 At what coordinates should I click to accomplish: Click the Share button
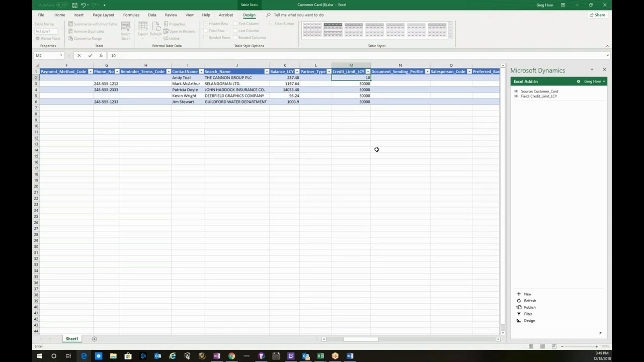coord(598,15)
